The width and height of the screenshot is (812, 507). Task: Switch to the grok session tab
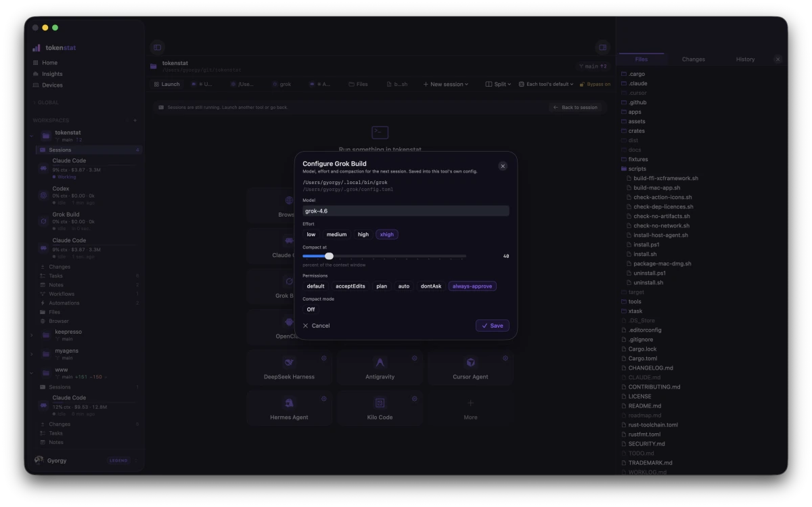click(281, 84)
